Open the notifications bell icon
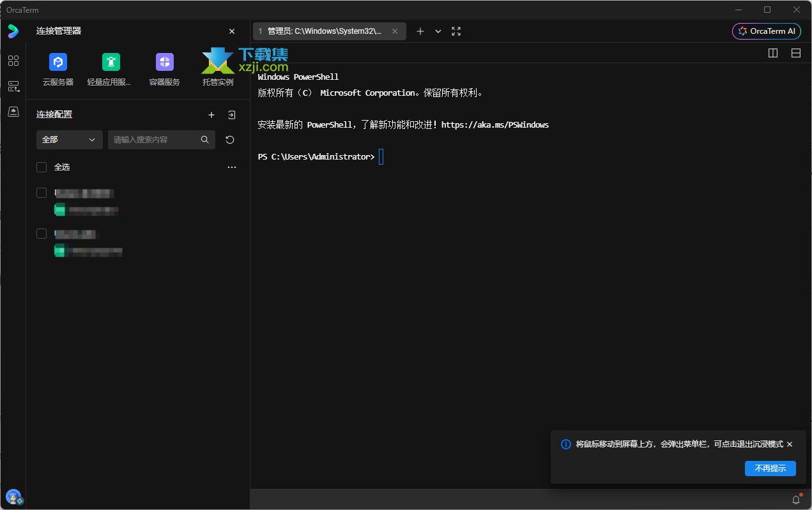812x510 pixels. pyautogui.click(x=796, y=500)
